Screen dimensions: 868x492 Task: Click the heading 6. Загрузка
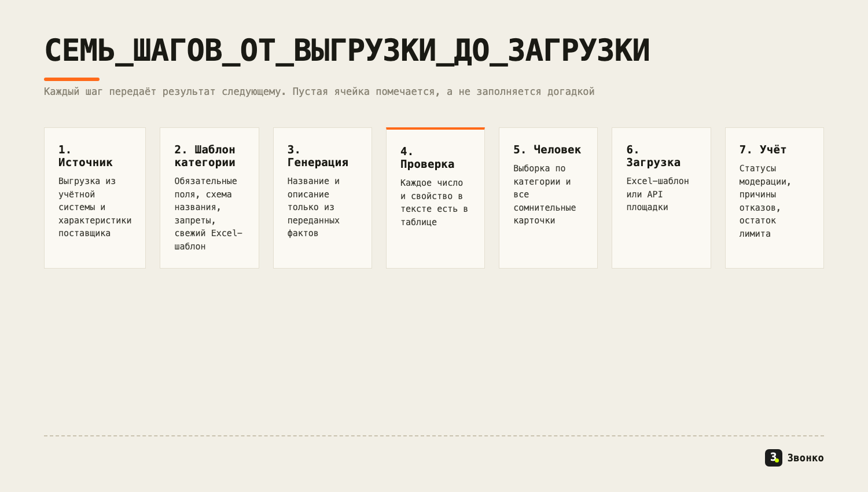653,156
